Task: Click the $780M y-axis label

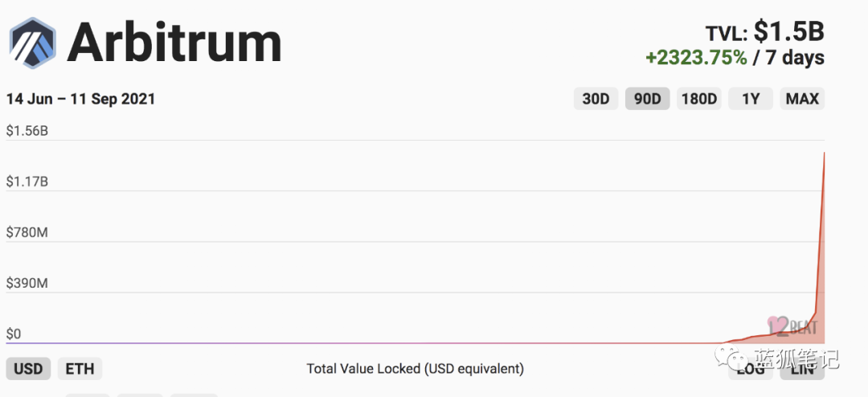Action: (27, 232)
